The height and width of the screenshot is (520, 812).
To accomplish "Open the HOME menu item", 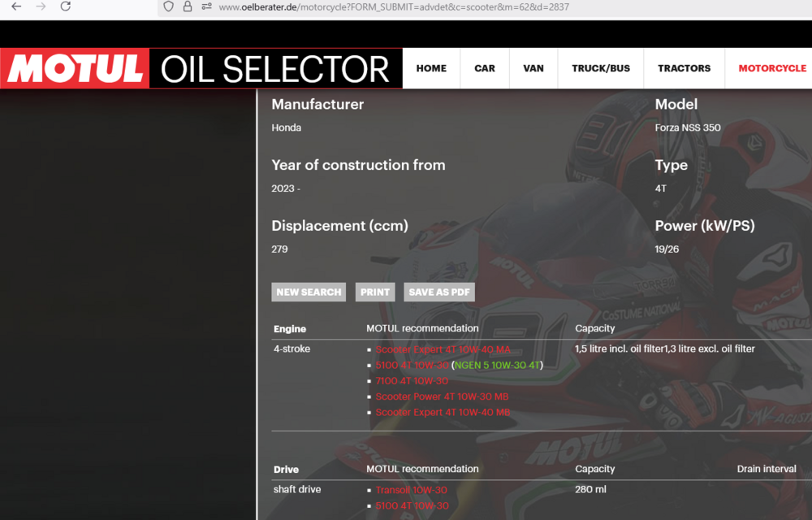I will [x=431, y=68].
